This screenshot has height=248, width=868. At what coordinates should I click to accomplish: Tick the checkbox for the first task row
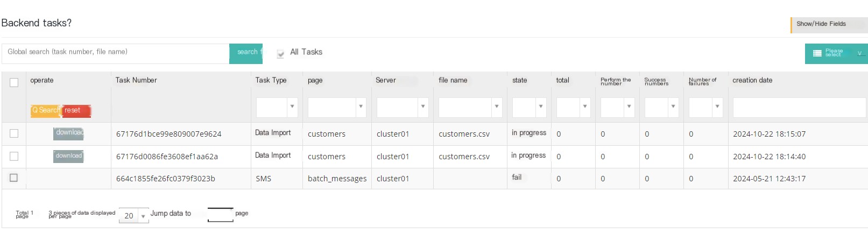click(14, 133)
